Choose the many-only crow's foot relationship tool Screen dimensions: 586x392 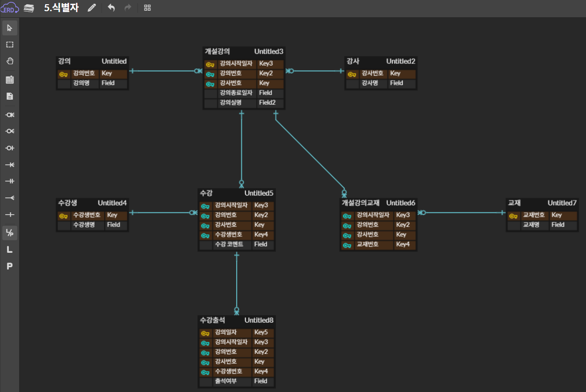pos(10,198)
